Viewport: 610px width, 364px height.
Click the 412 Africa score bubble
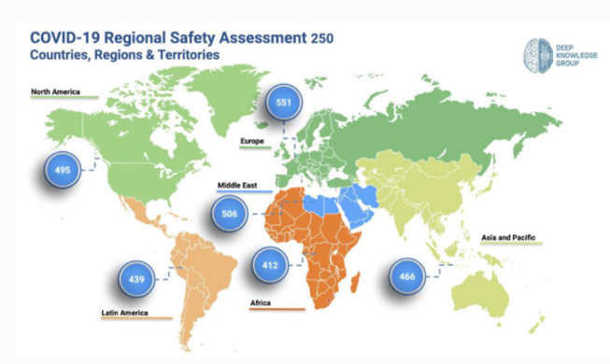[270, 265]
